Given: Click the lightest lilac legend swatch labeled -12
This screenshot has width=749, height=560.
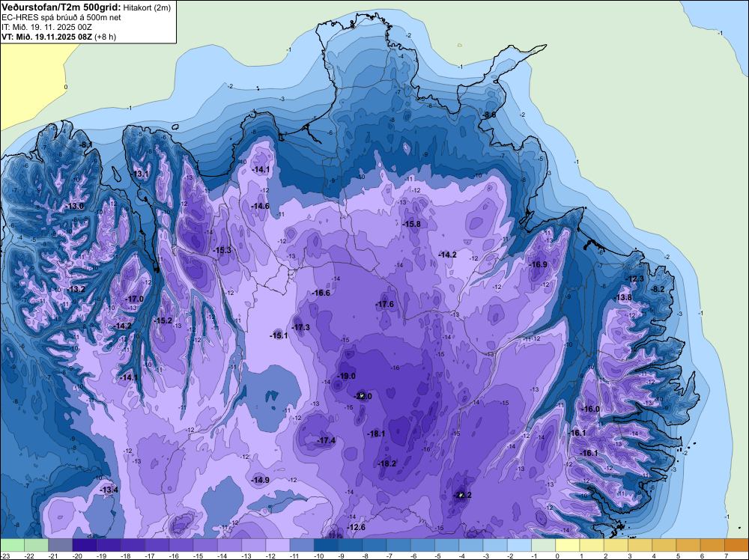Looking at the screenshot, I should click(278, 545).
